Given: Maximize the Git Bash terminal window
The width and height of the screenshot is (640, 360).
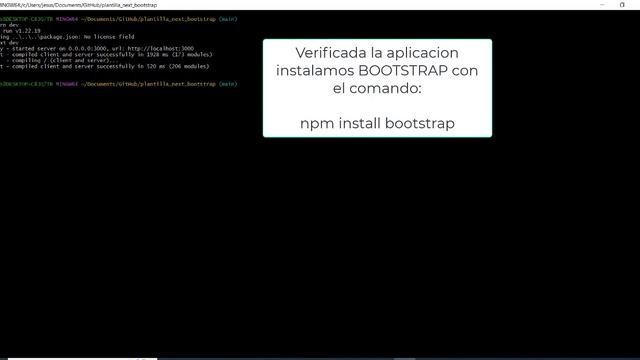Looking at the screenshot, I should (x=622, y=5).
